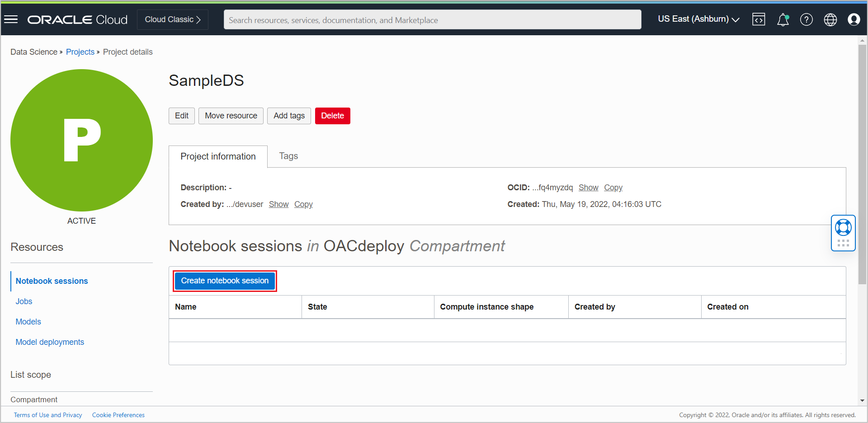Focus the search resources and services field
The width and height of the screenshot is (868, 423).
[x=432, y=20]
